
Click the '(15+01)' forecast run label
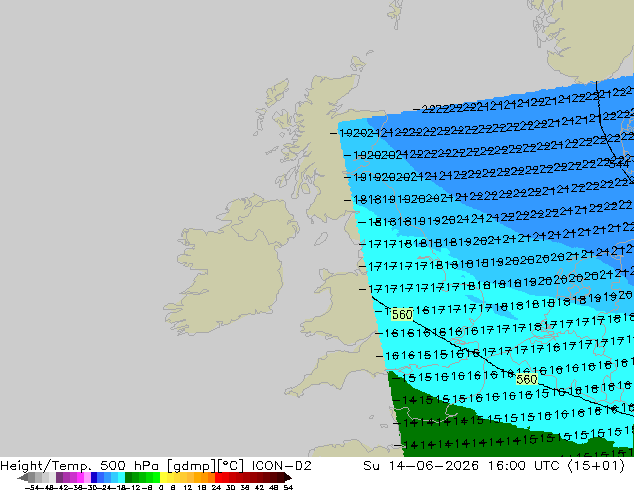(x=596, y=466)
